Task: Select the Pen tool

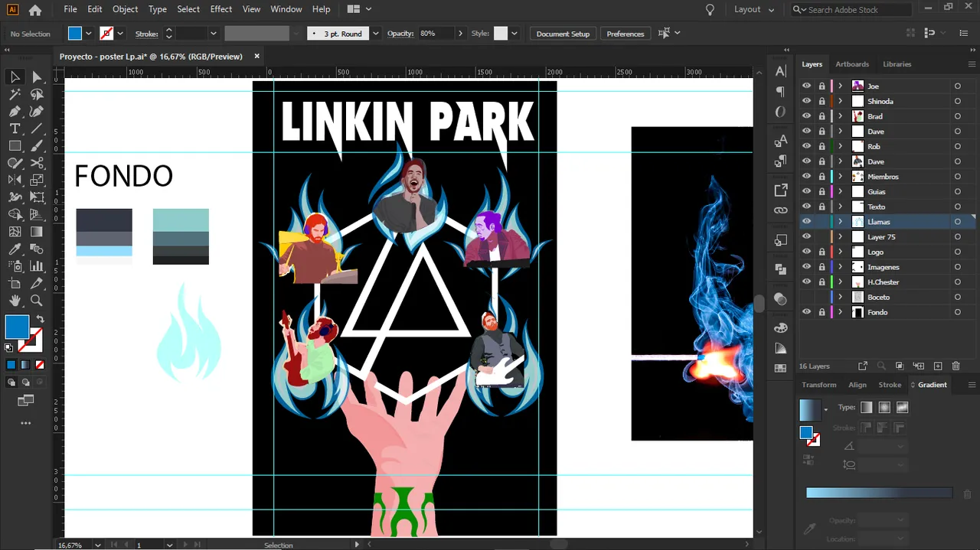Action: pyautogui.click(x=15, y=112)
